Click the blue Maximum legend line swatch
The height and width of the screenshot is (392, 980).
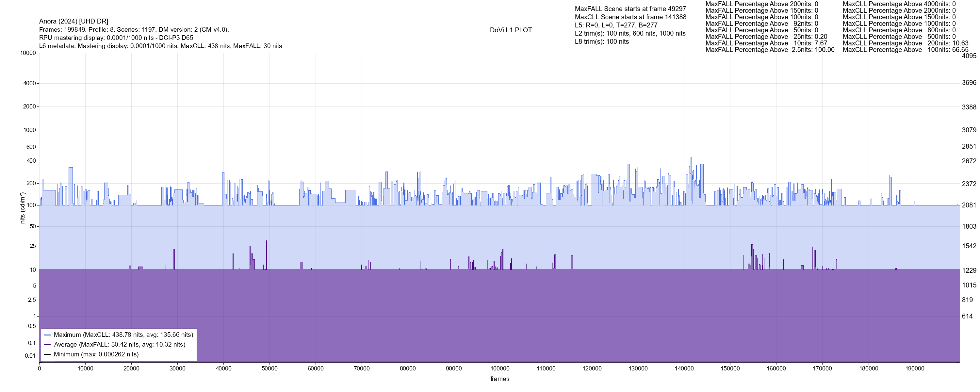pyautogui.click(x=48, y=335)
